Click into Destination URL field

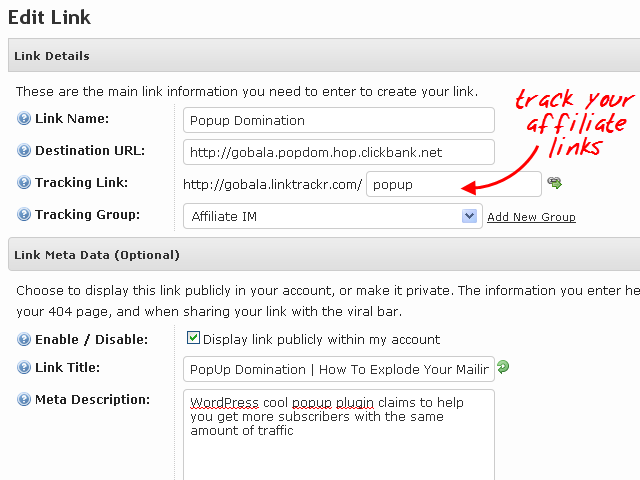pos(339,152)
